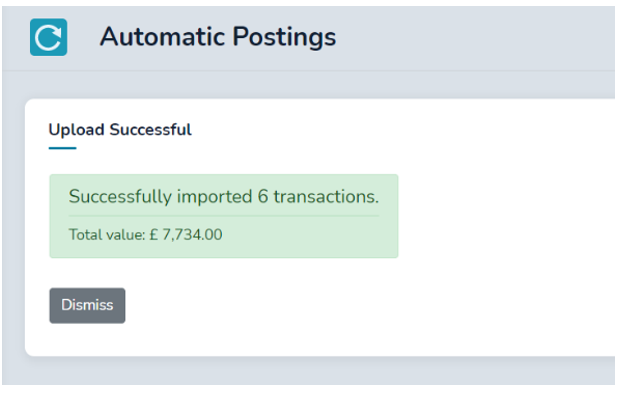This screenshot has height=393, width=621.
Task: Click the £ 7,734.00 amount
Action: 186,235
